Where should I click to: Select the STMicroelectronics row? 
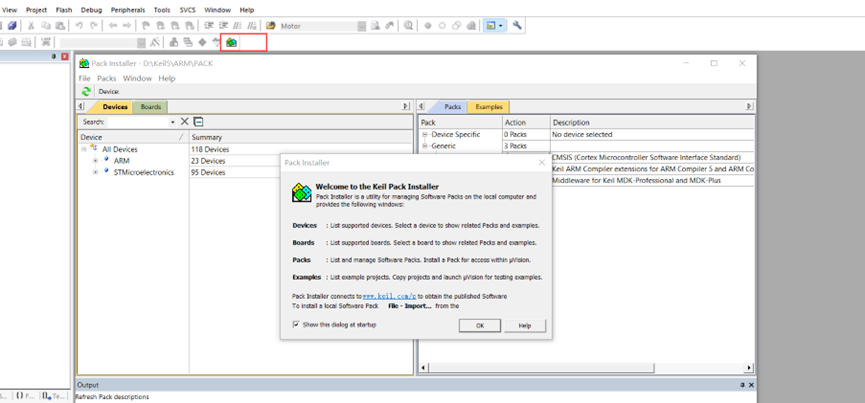pos(143,172)
